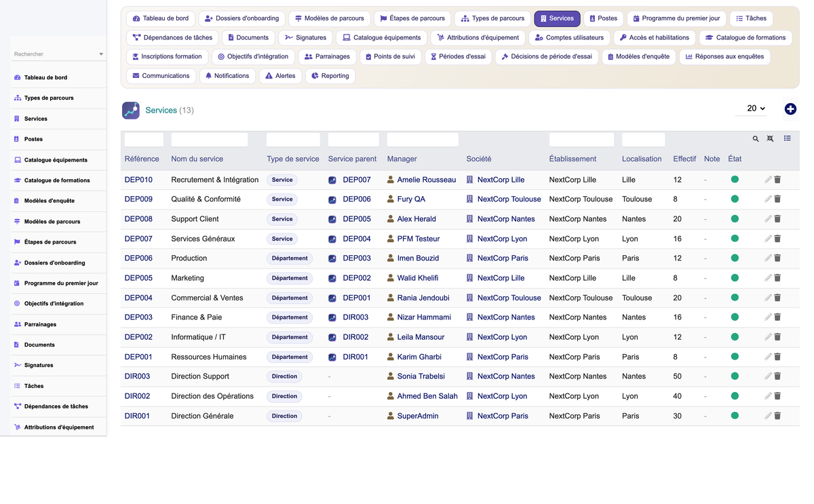The image size is (814, 504).
Task: Open the Alertes tab
Action: coord(280,76)
